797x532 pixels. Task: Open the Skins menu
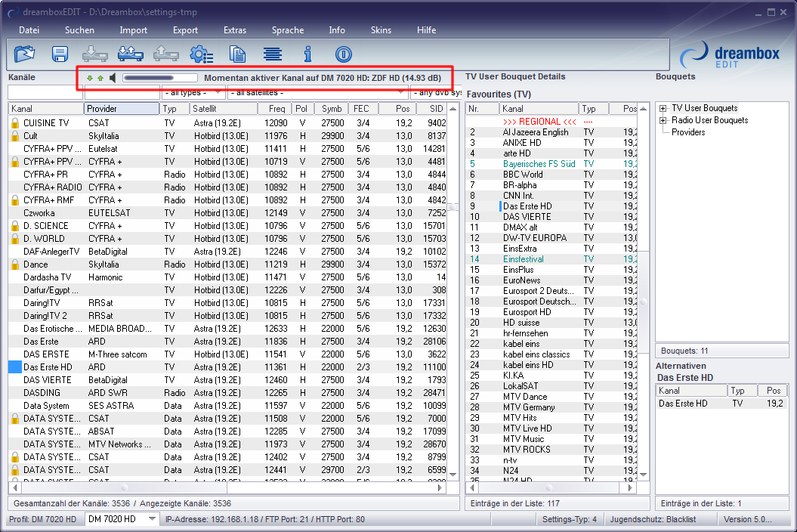tap(381, 30)
